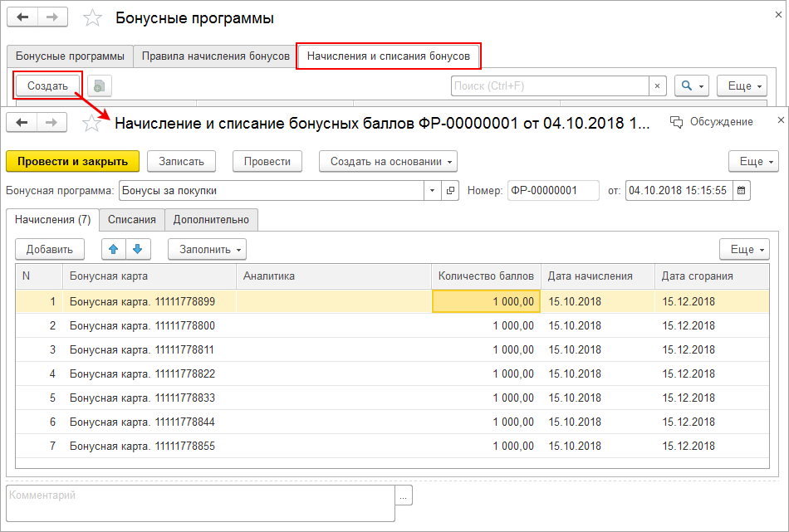
Task: Click the Дата сгорания column header
Action: coord(712,276)
